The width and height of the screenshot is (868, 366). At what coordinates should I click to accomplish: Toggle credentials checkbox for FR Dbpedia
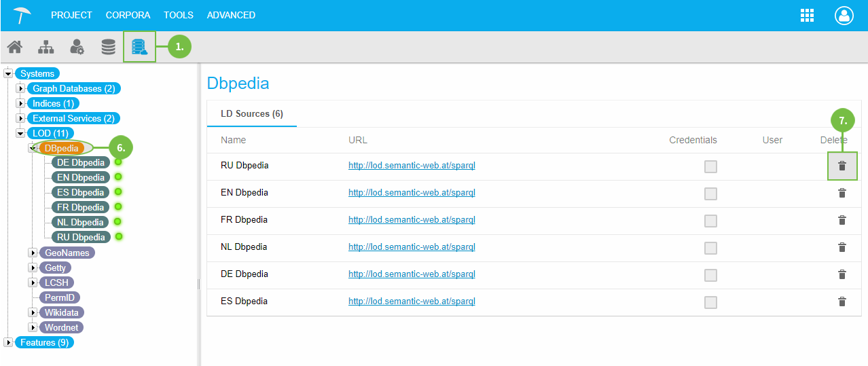(710, 221)
